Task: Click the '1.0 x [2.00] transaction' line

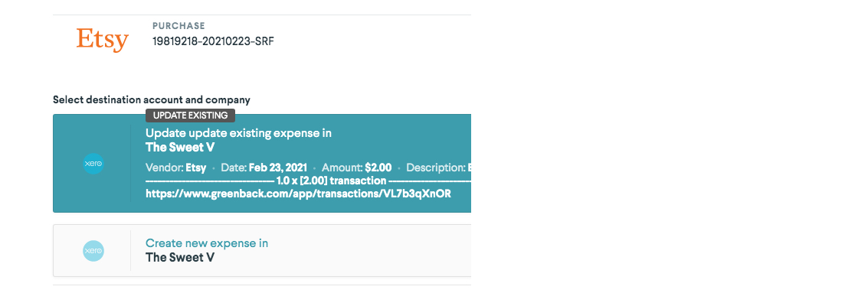Action: click(331, 181)
